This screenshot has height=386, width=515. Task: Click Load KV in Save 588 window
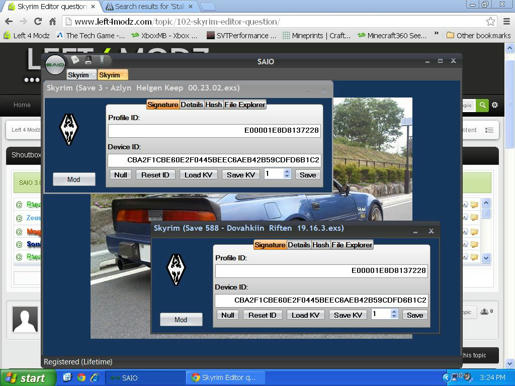click(305, 315)
